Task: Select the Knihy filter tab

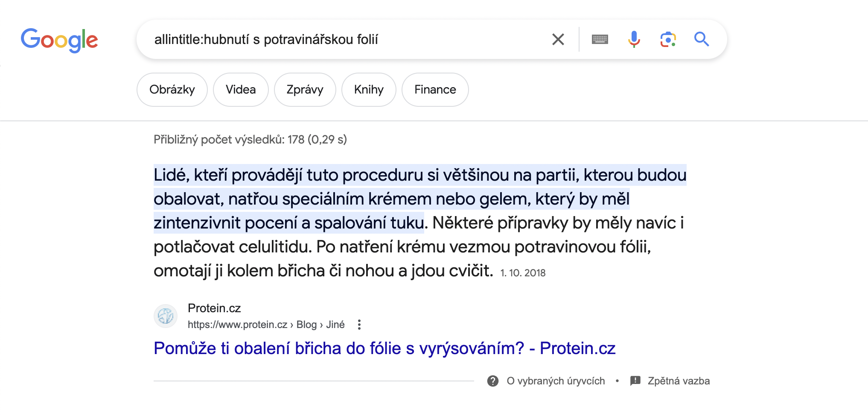Action: click(x=369, y=90)
